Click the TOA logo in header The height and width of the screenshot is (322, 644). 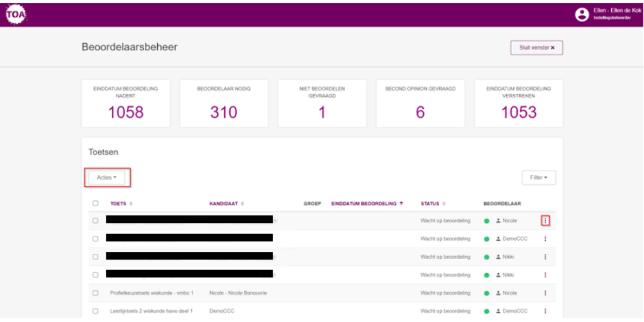tap(17, 15)
